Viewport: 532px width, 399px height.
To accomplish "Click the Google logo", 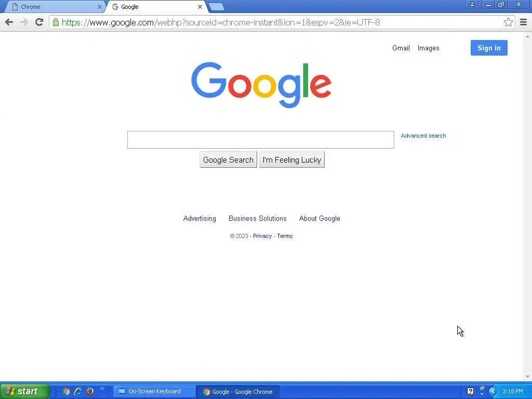I will click(x=261, y=85).
